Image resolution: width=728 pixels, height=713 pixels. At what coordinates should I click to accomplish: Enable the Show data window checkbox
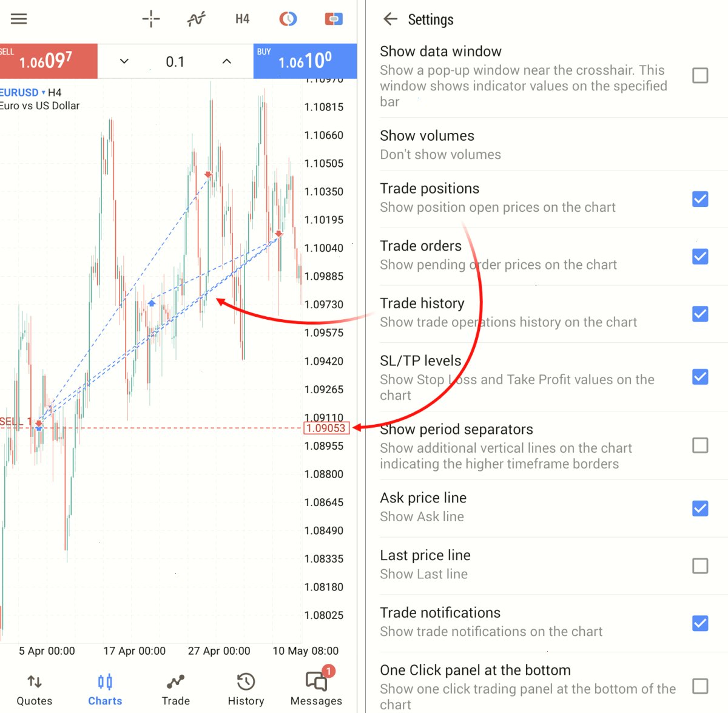coord(700,75)
